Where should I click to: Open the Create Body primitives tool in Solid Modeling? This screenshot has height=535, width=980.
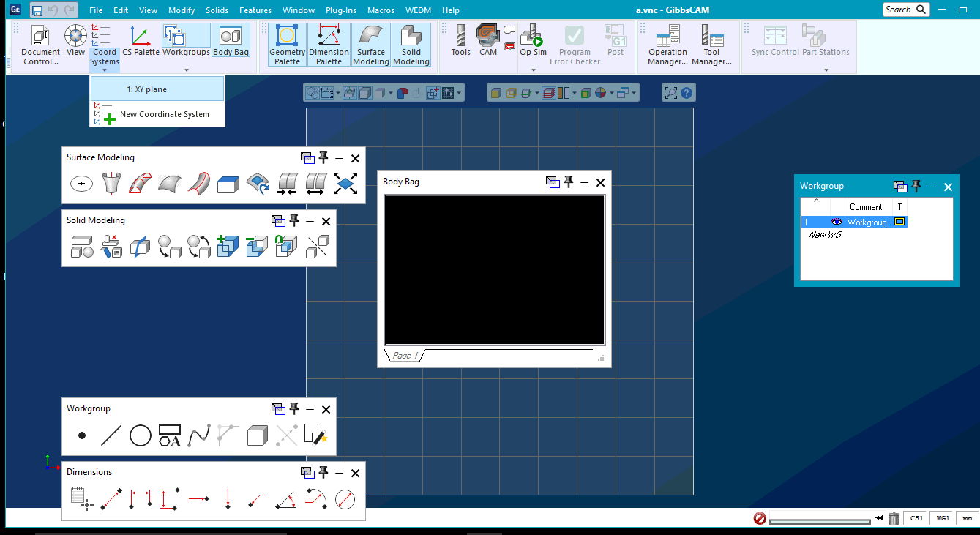point(82,246)
